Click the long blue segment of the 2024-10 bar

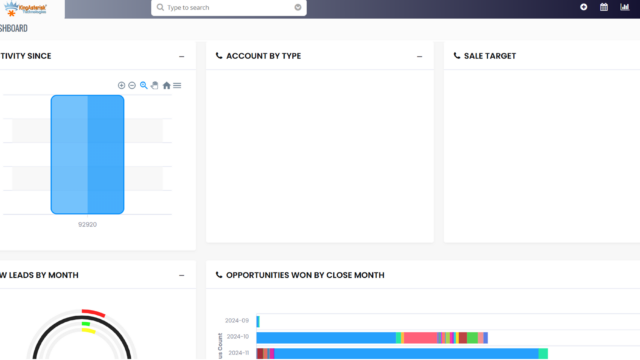click(x=326, y=338)
